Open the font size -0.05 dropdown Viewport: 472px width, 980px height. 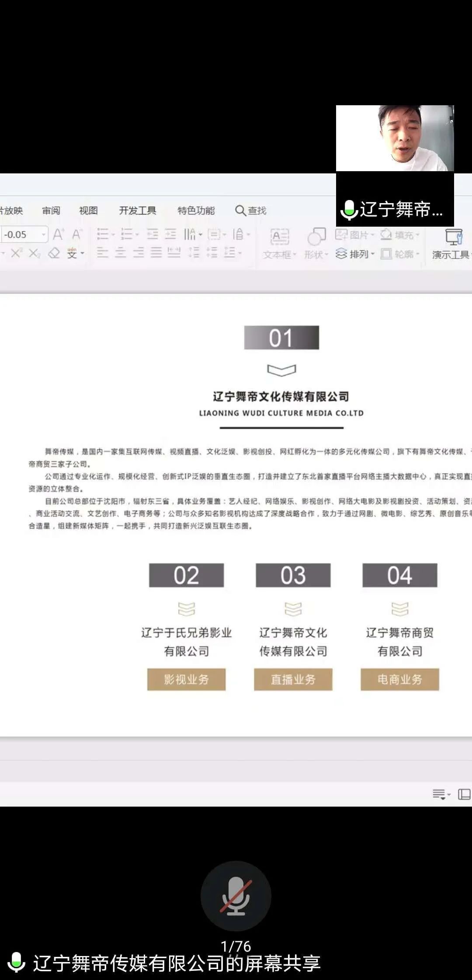(44, 235)
